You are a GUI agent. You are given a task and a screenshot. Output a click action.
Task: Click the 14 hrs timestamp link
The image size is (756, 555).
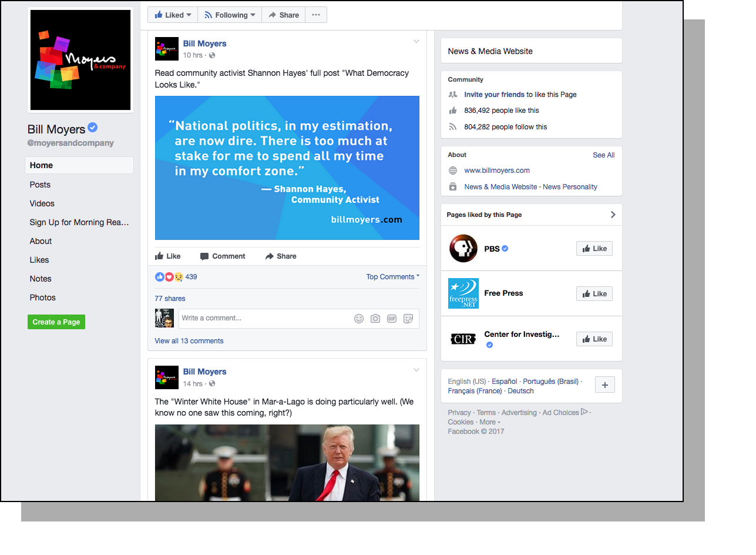(193, 383)
